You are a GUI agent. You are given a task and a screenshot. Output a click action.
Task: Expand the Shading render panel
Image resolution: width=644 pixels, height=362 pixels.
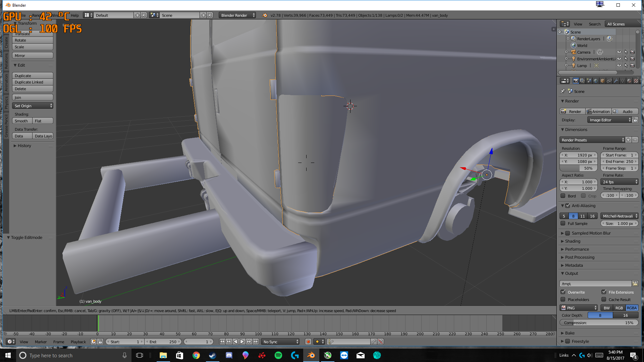point(573,241)
